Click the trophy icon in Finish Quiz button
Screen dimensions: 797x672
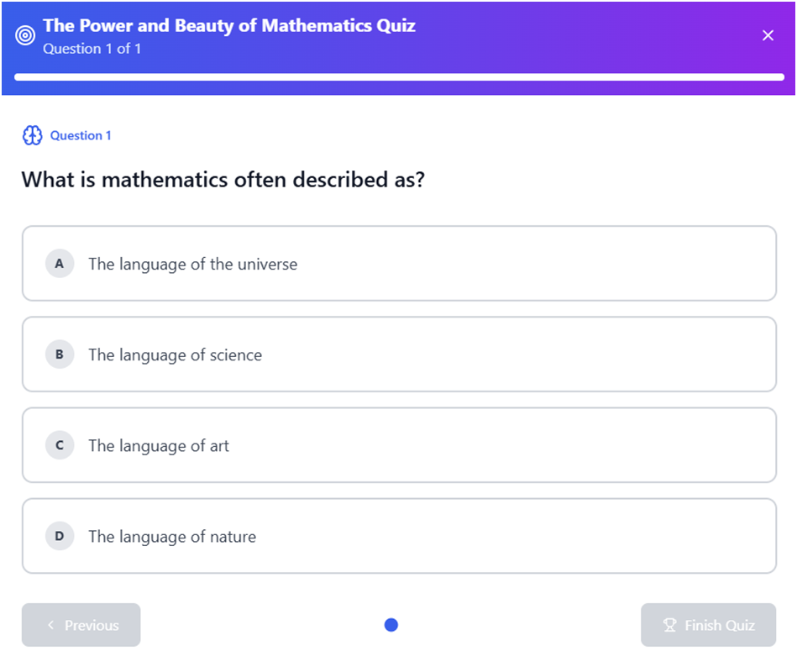669,625
